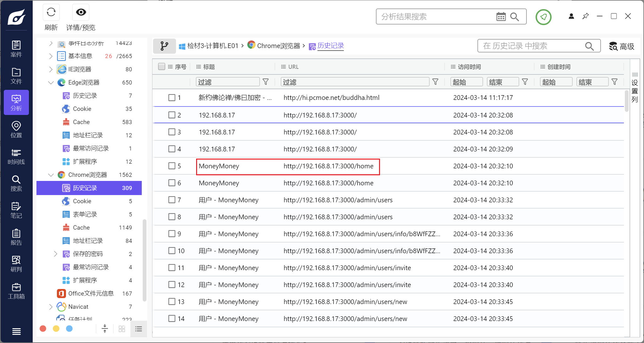Check row 1 checkbox
This screenshot has height=343, width=644.
(172, 98)
